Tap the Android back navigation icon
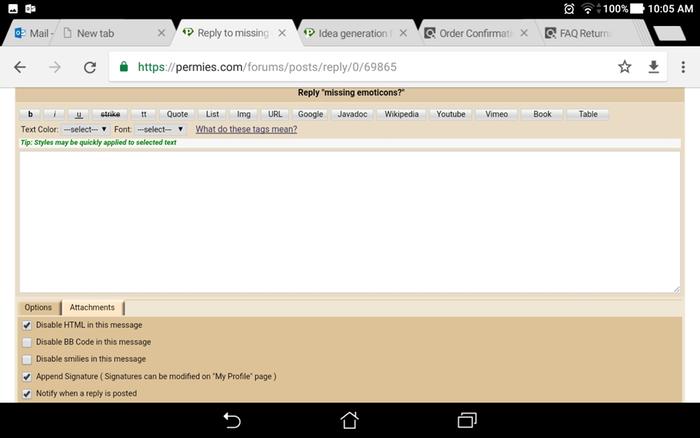Screen dimensions: 700x438 [x=232, y=420]
